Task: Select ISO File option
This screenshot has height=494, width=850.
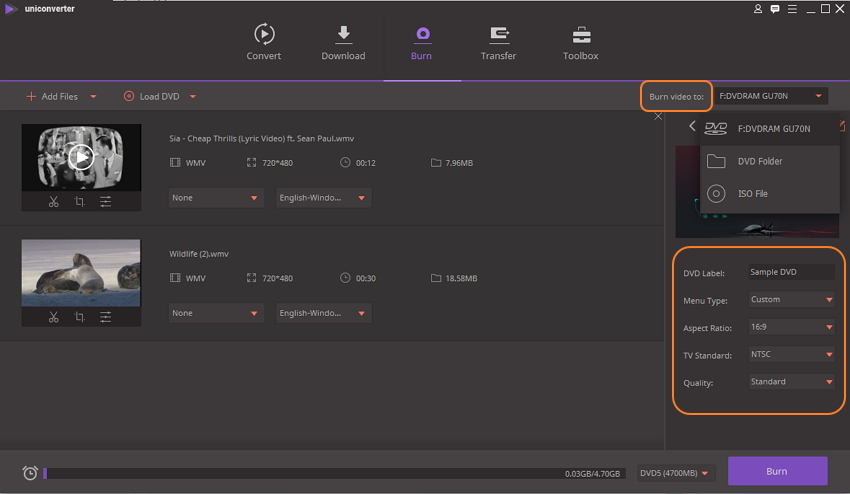Action: pos(770,194)
